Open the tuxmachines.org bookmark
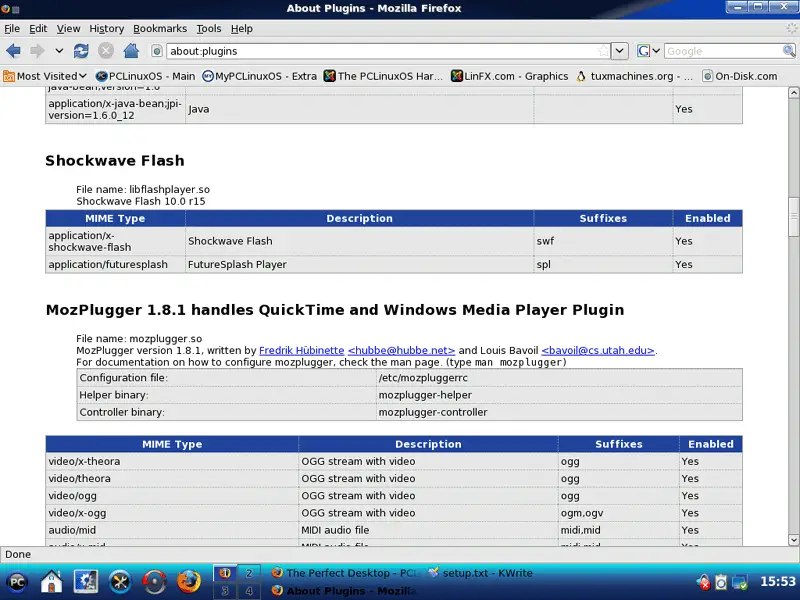 pyautogui.click(x=634, y=76)
